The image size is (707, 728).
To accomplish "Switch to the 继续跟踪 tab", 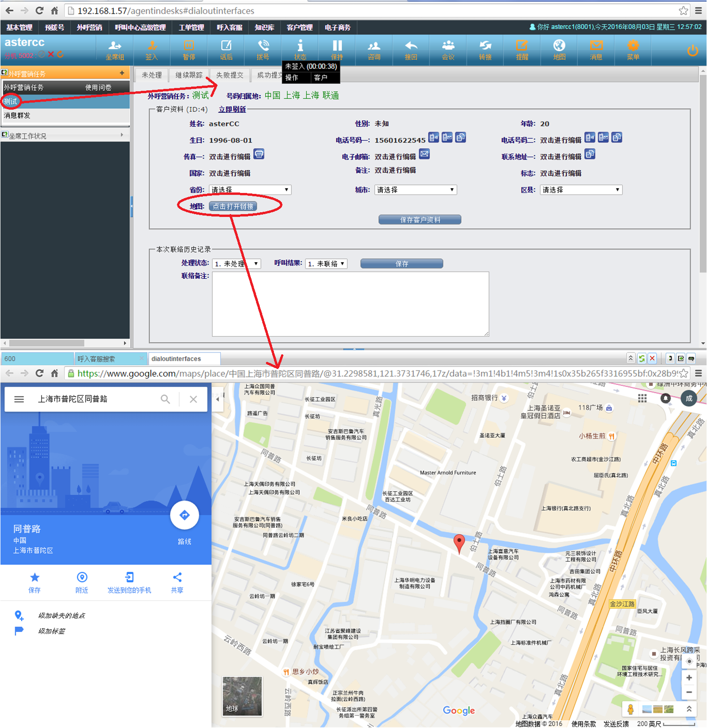I will click(x=189, y=75).
